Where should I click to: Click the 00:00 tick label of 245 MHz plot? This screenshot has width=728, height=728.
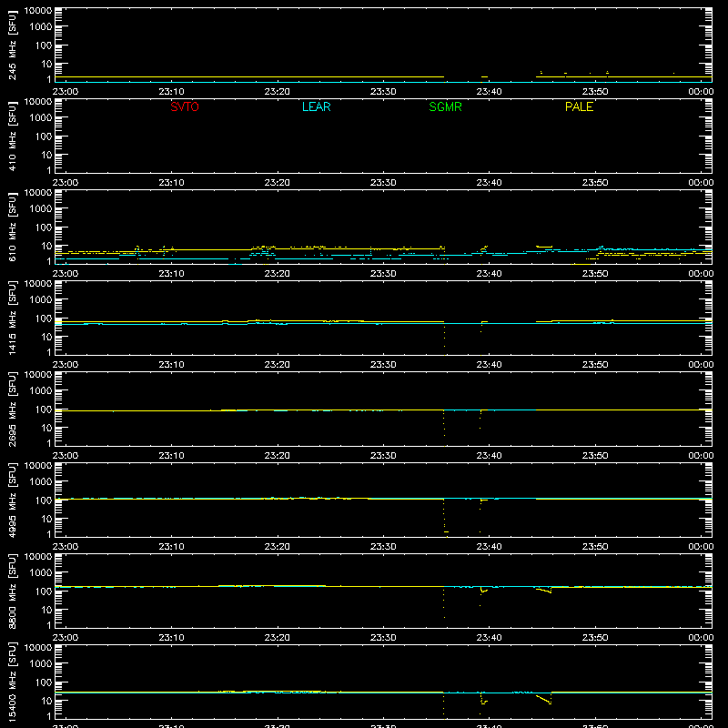(701, 92)
